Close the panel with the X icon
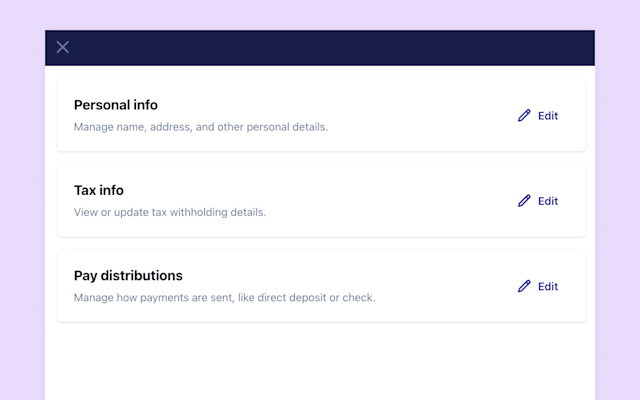Image resolution: width=640 pixels, height=400 pixels. (62, 47)
